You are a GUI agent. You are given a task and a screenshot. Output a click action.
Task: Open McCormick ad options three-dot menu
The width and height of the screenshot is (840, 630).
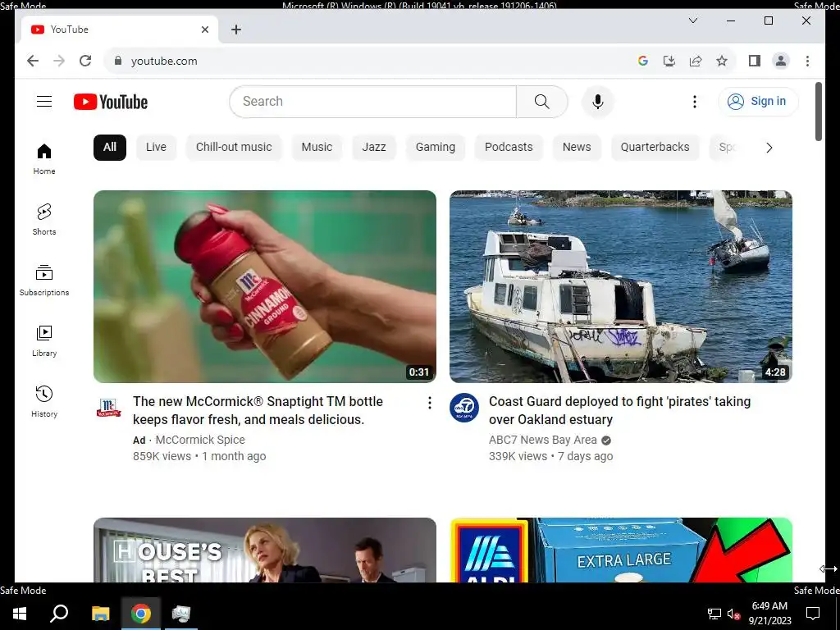pos(429,403)
